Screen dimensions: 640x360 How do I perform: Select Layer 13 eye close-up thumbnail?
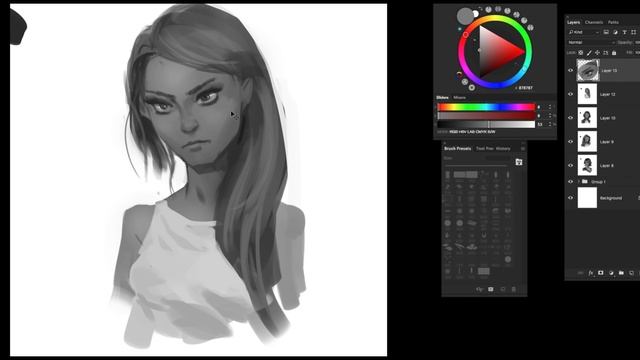[588, 70]
